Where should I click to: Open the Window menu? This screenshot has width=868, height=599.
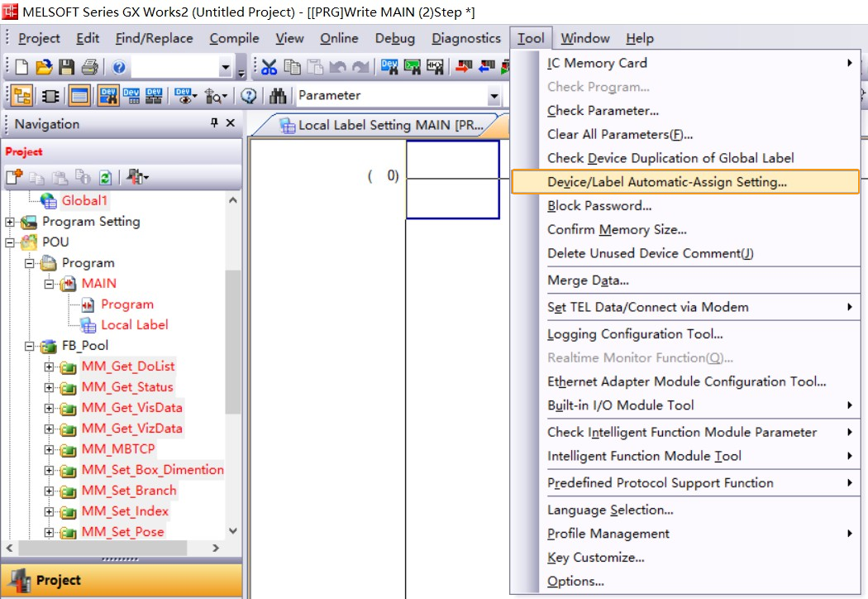585,38
